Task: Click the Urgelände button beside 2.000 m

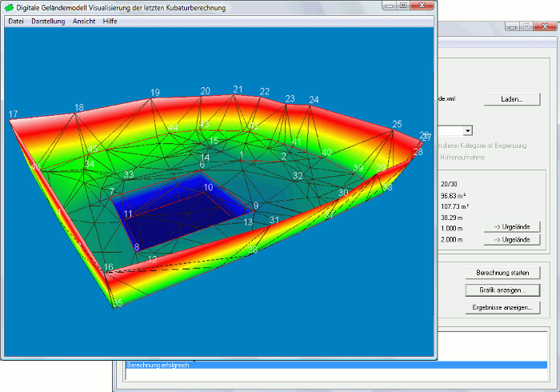Action: (x=511, y=239)
